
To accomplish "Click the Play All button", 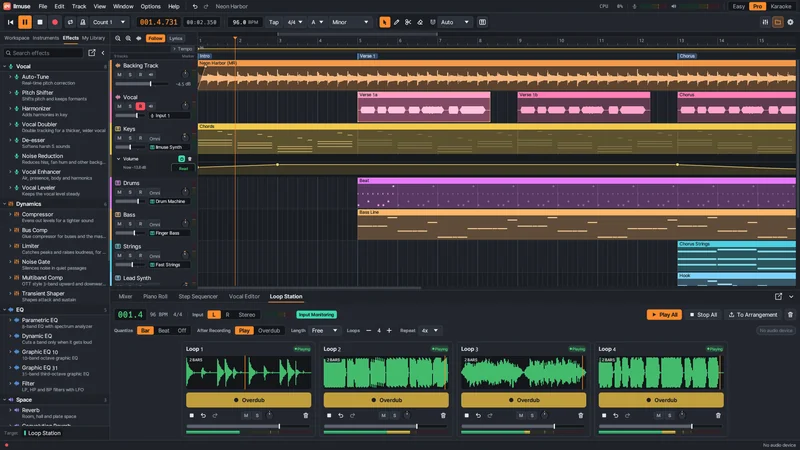I will (664, 315).
